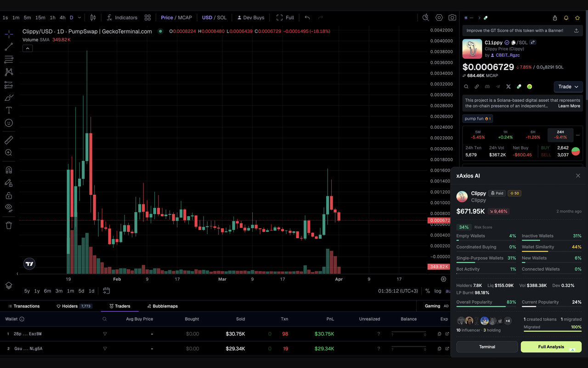Open the time axis settings gear

[443, 279]
